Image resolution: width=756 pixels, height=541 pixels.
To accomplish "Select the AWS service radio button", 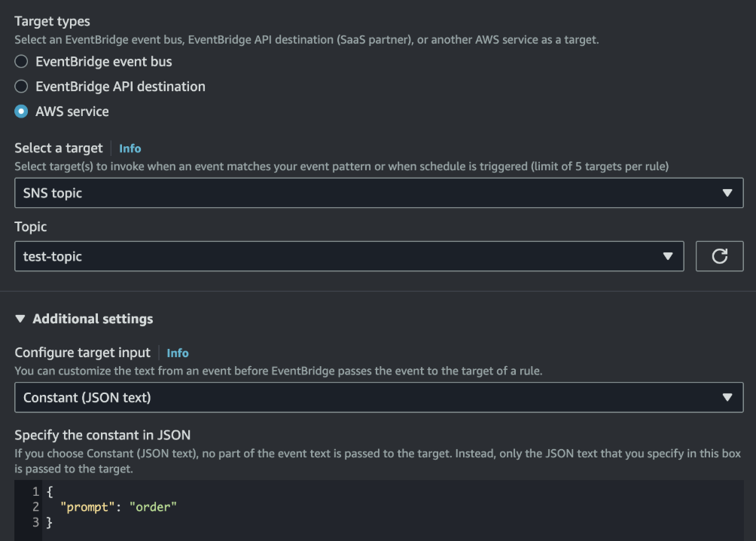I will tap(21, 112).
